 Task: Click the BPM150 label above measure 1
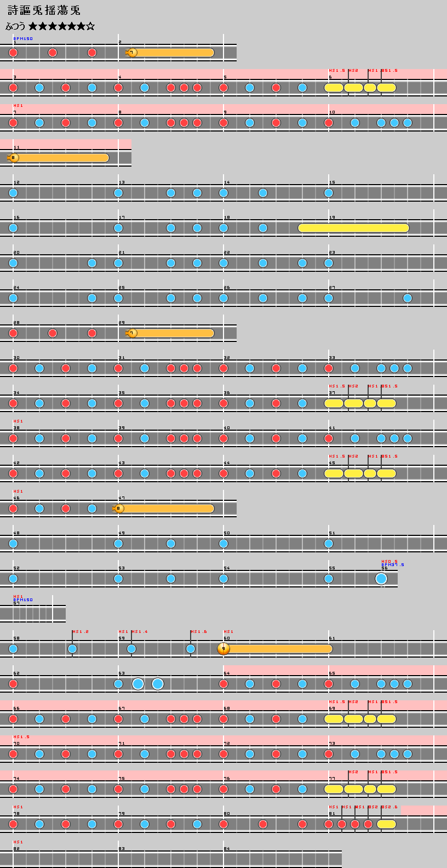point(23,39)
